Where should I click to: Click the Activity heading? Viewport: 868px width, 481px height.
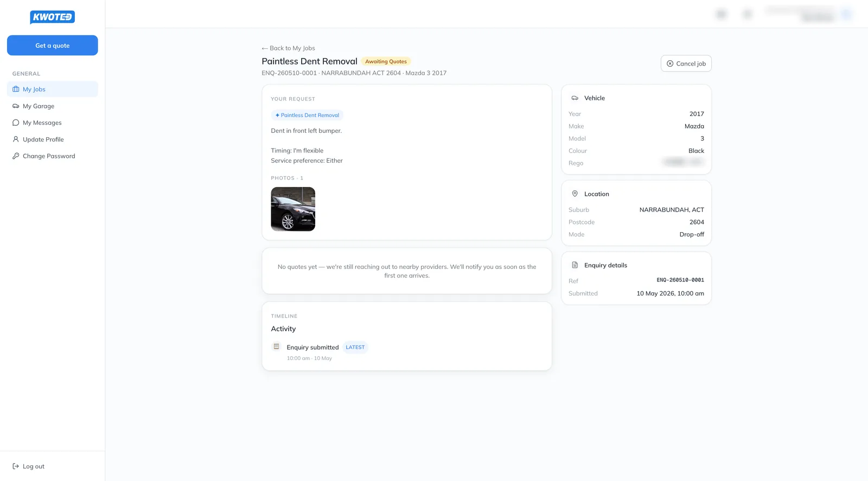[x=283, y=329]
